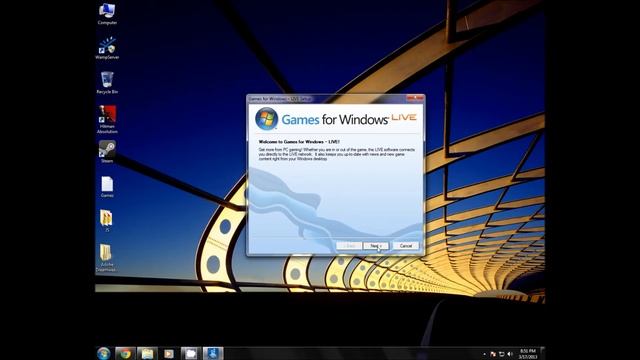The height and width of the screenshot is (360, 640).
Task: Select the JS folder on desktop
Action: (107, 221)
